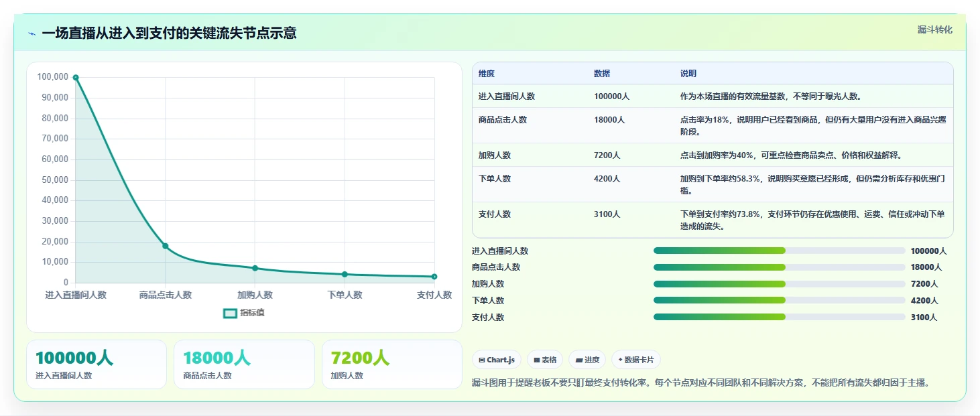Click the 数据卡片 chip
980x416 pixels.
coord(636,360)
